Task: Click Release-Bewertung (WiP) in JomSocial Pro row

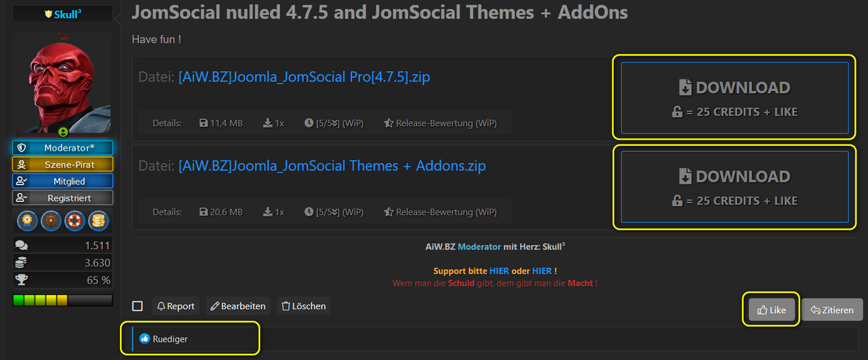Action: (x=446, y=123)
